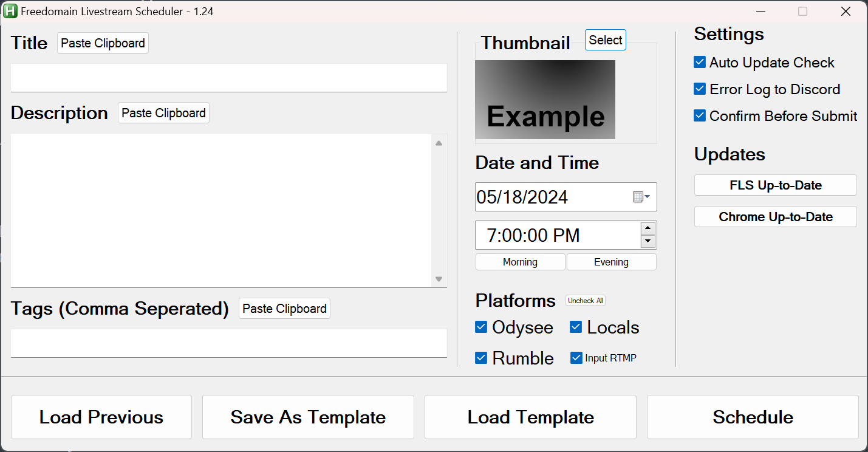The image size is (868, 452).
Task: Focus the Title input field
Action: click(229, 78)
